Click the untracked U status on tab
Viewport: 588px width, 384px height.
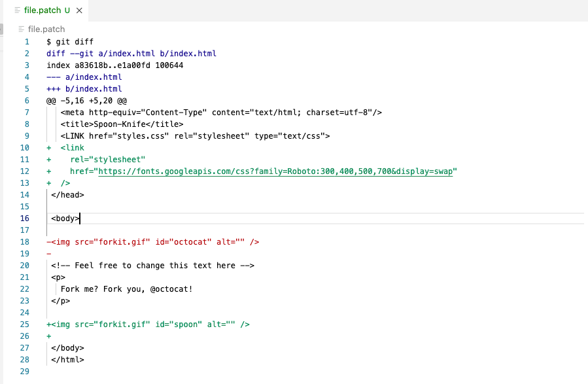(67, 10)
